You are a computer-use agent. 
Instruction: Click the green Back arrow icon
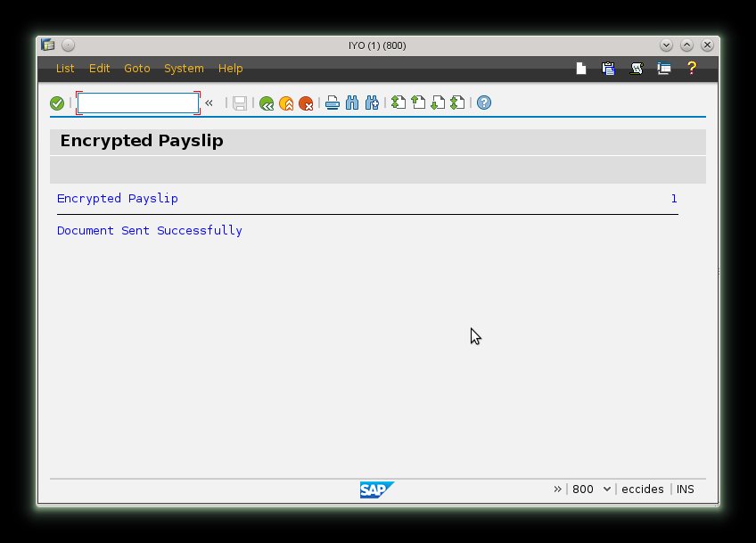(266, 103)
